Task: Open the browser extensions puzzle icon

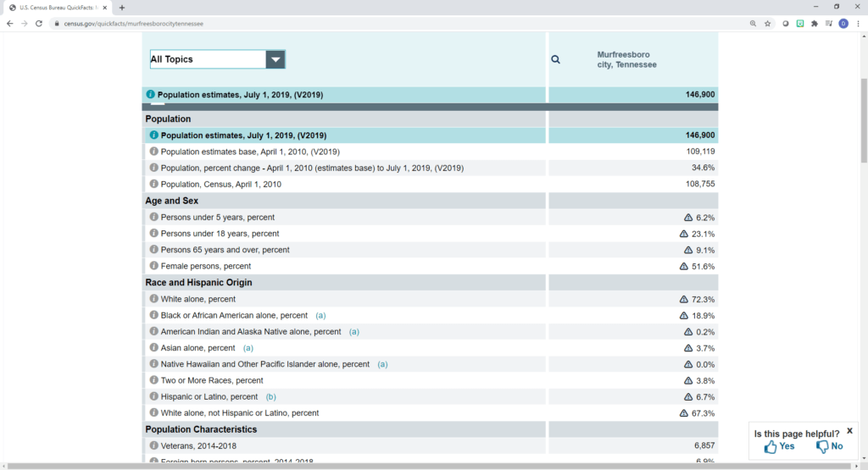Action: 815,24
